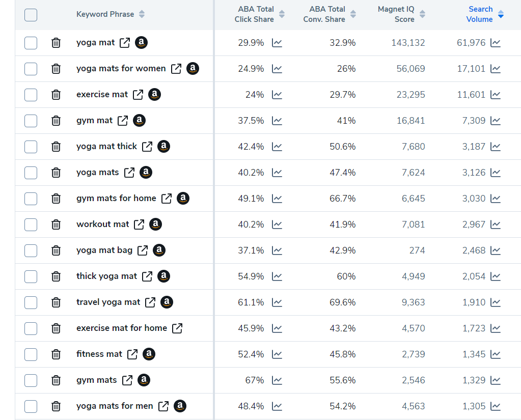521x420 pixels.
Task: Click the Search Volume column header
Action: pos(480,14)
